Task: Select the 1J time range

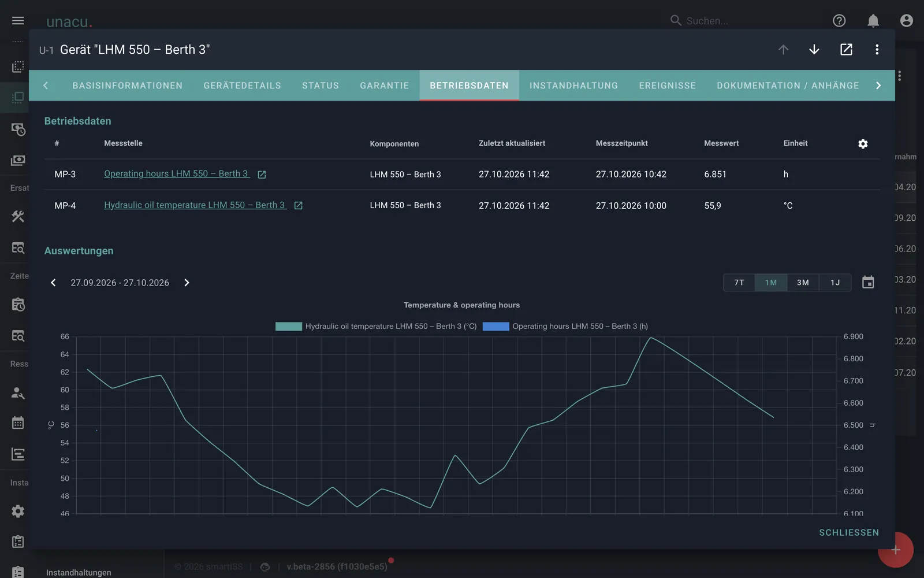Action: (835, 283)
